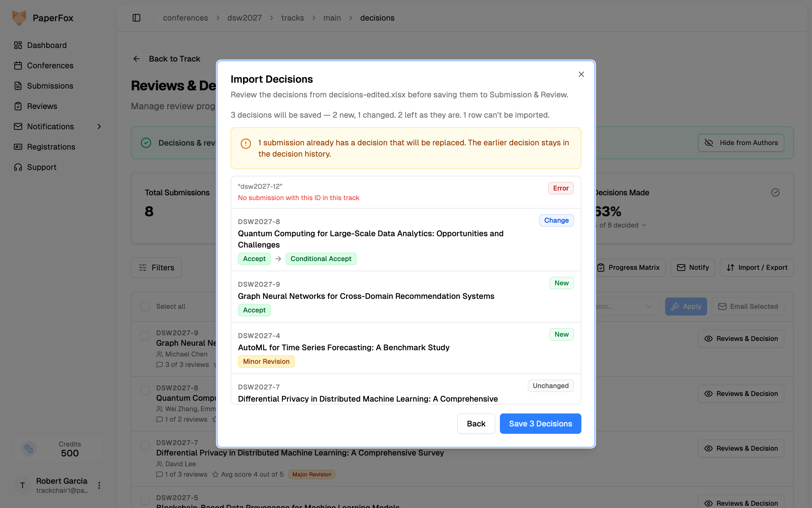Screen dimensions: 812x508
Task: Click the Support headset icon
Action: (18, 167)
